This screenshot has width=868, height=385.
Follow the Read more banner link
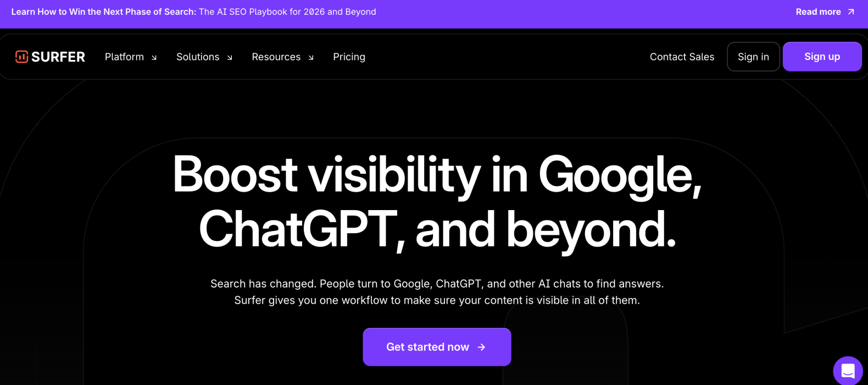818,12
